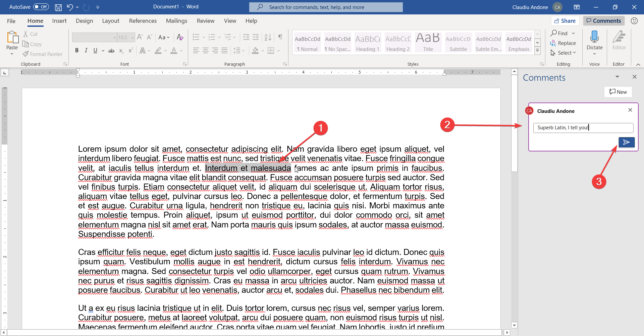Open Replace in Editing group

[x=563, y=43]
